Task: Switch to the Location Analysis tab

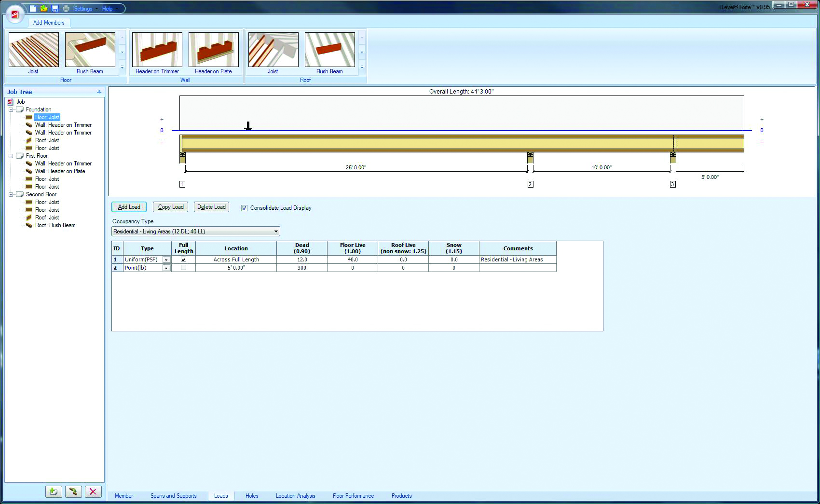Action: coord(296,496)
